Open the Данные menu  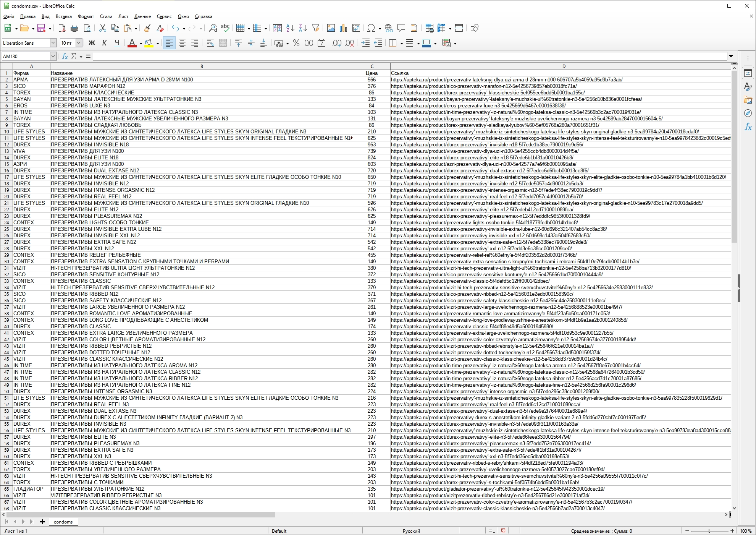coord(142,16)
